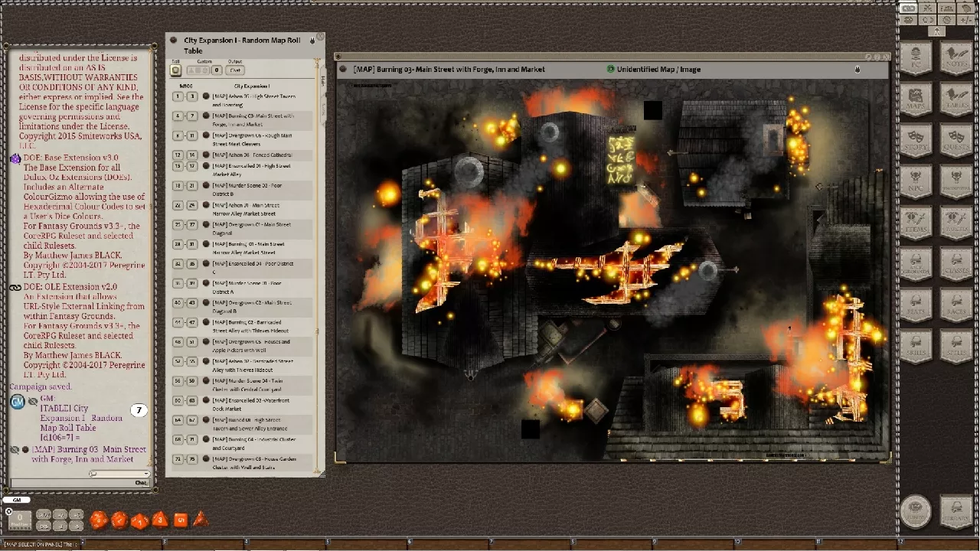Open the Maps sidebar panel
This screenshot has width=980, height=551.
tap(915, 99)
